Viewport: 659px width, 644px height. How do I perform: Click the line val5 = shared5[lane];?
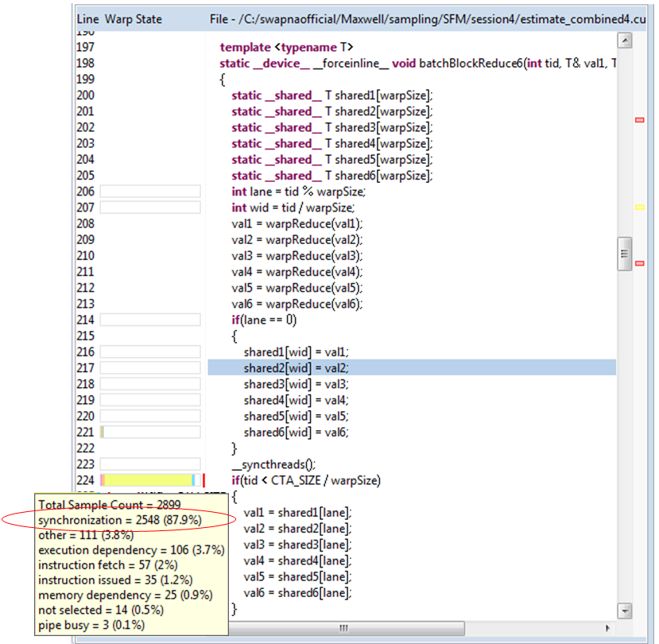pos(297,576)
